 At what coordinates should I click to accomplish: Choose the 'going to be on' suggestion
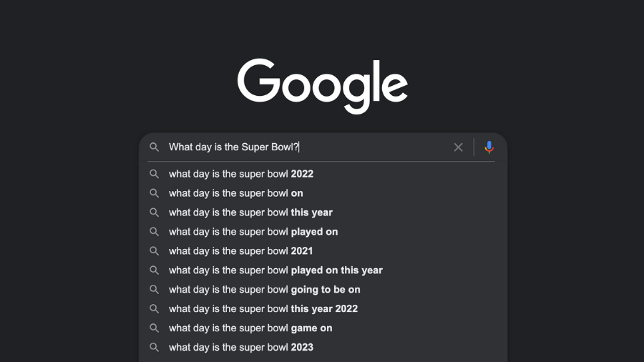tap(265, 290)
